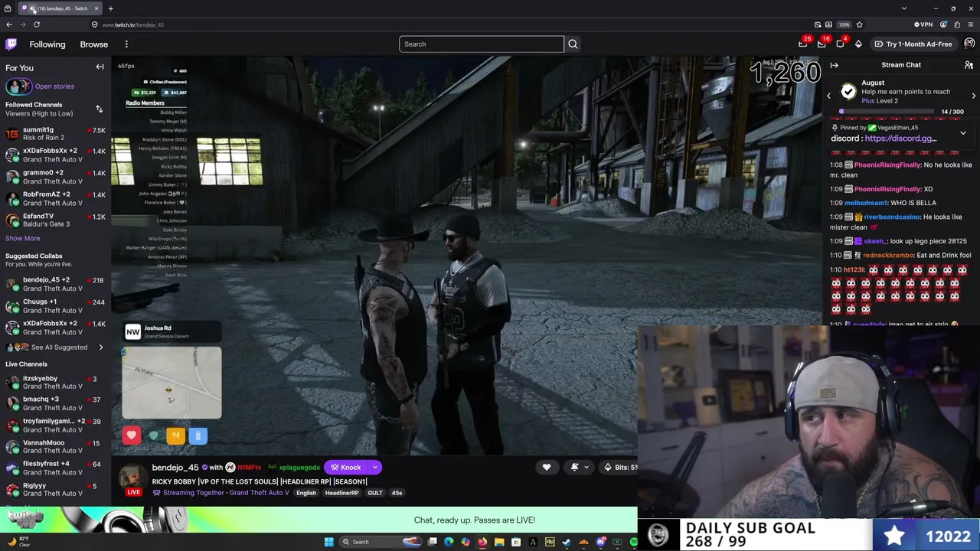Switch to the bendejo_45 Twitch browser tab

60,8
